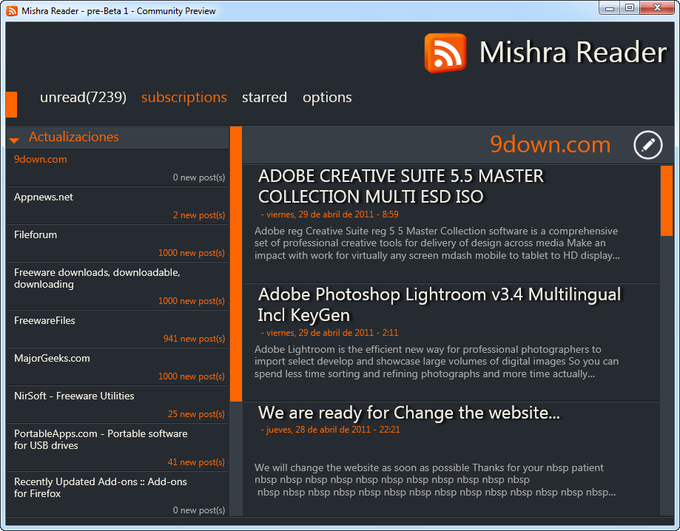Open We are ready for Change the website post
The image size is (680, 531).
[409, 413]
